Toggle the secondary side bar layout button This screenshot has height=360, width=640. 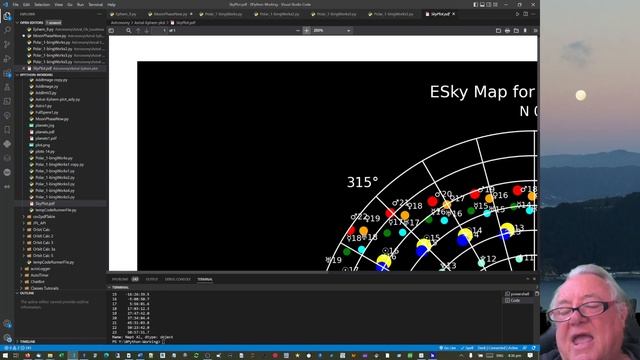tap(489, 4)
